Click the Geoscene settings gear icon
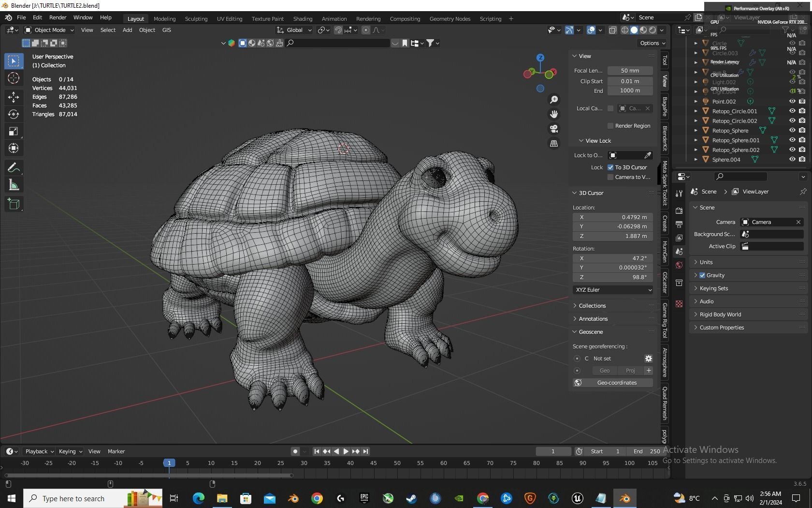Viewport: 812px width, 508px height. (x=649, y=359)
